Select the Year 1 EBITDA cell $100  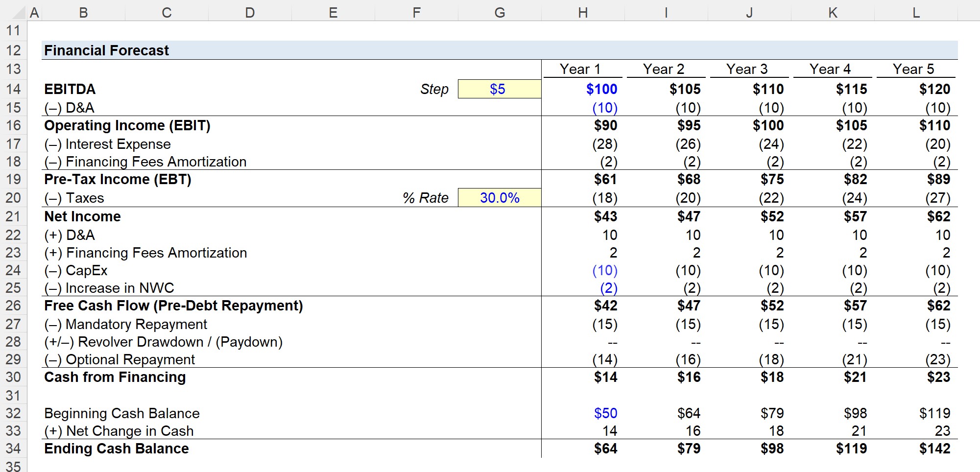pos(583,89)
